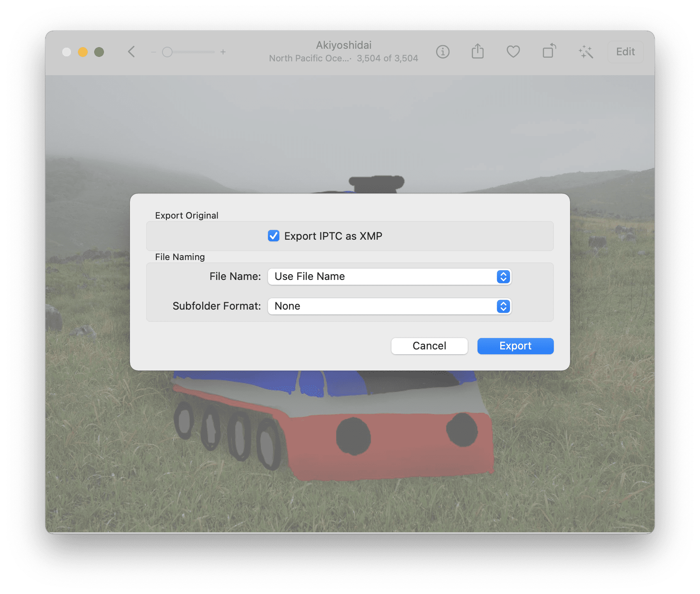Click the Share icon in the toolbar
The image size is (700, 594).
point(477,52)
